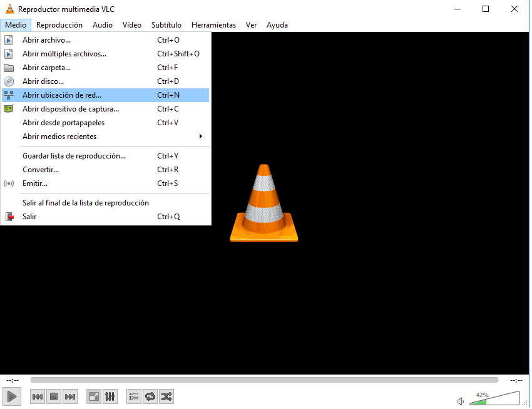Skip to previous media track

(38, 396)
